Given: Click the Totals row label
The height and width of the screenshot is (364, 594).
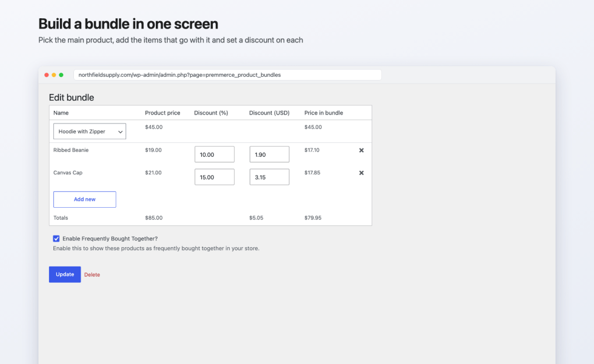Looking at the screenshot, I should click(x=61, y=218).
